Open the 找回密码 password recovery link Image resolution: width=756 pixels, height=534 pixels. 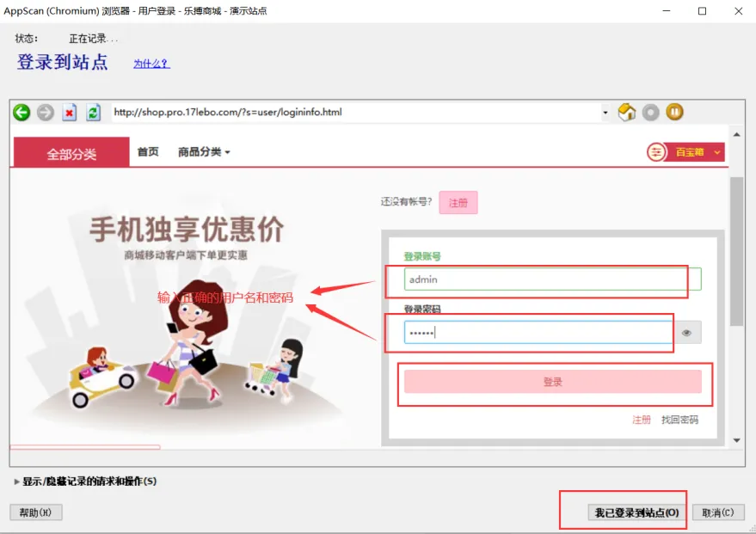[679, 420]
